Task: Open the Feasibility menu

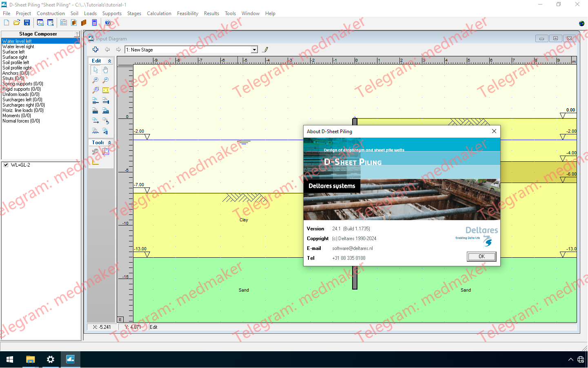Action: [187, 13]
